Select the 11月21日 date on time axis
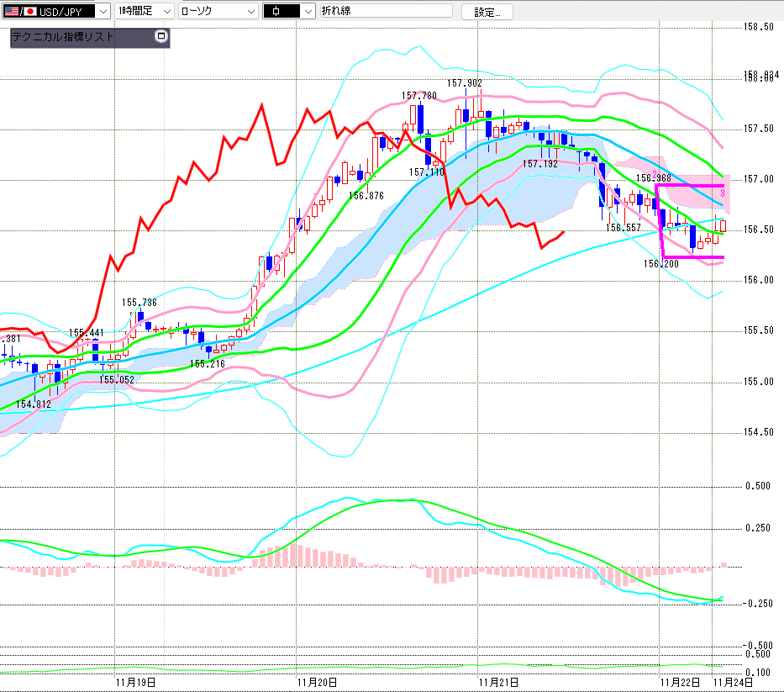 coord(497,682)
